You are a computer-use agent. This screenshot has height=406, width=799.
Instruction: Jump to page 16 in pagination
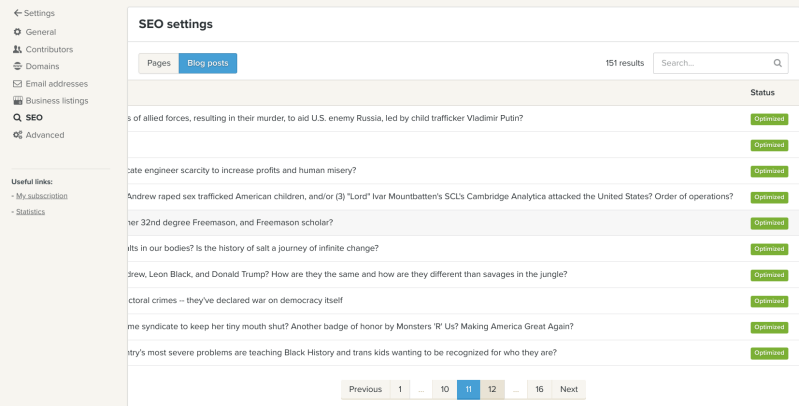tap(539, 389)
